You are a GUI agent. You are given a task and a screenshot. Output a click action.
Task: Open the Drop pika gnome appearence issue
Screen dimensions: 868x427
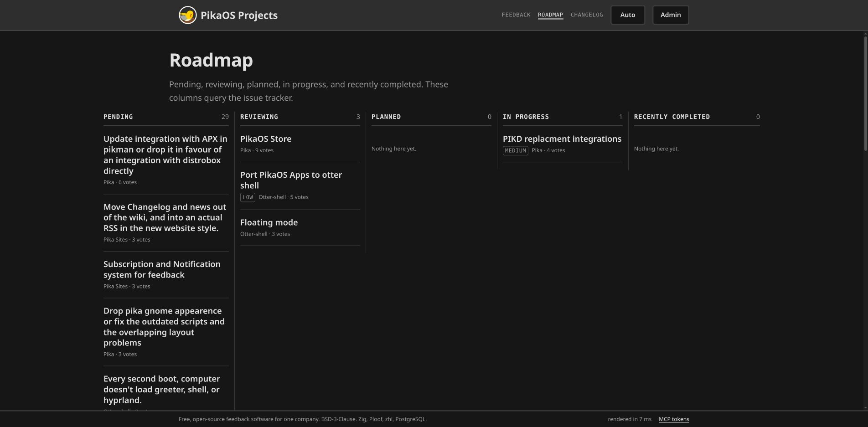(x=164, y=327)
